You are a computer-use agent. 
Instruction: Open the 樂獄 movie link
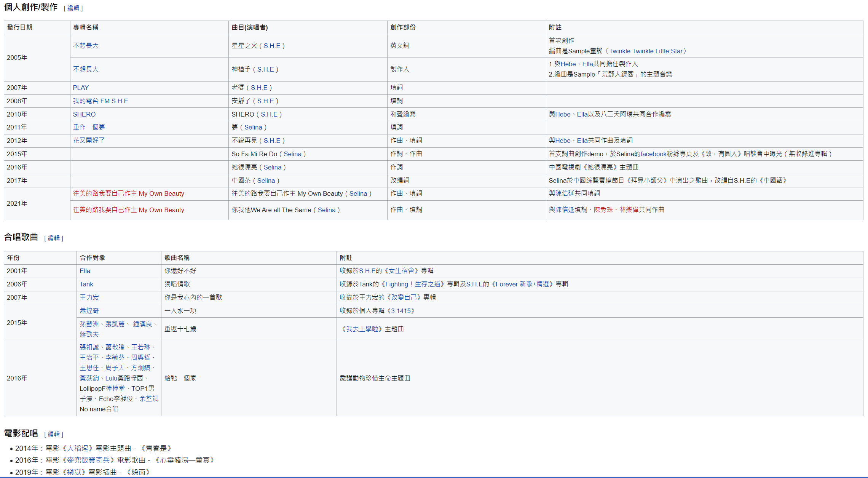(74, 473)
